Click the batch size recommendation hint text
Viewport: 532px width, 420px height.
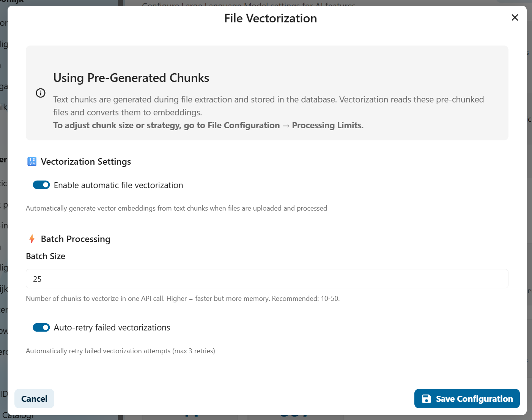click(183, 299)
